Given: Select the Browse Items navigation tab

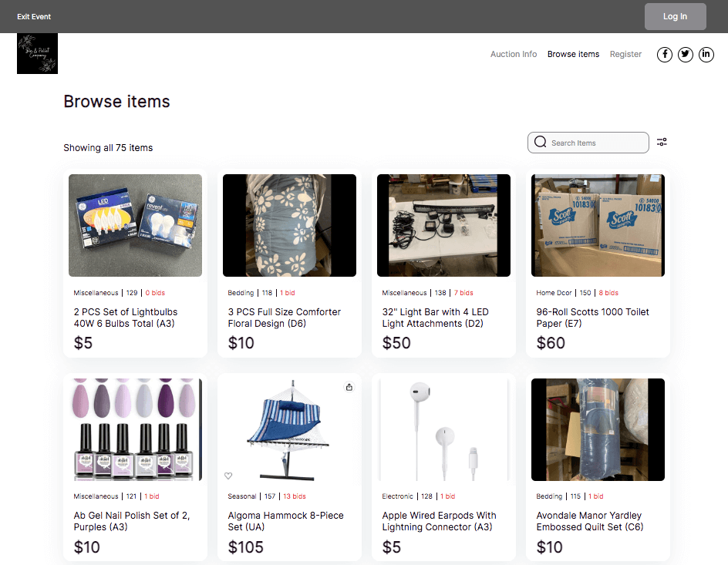Looking at the screenshot, I should point(573,54).
